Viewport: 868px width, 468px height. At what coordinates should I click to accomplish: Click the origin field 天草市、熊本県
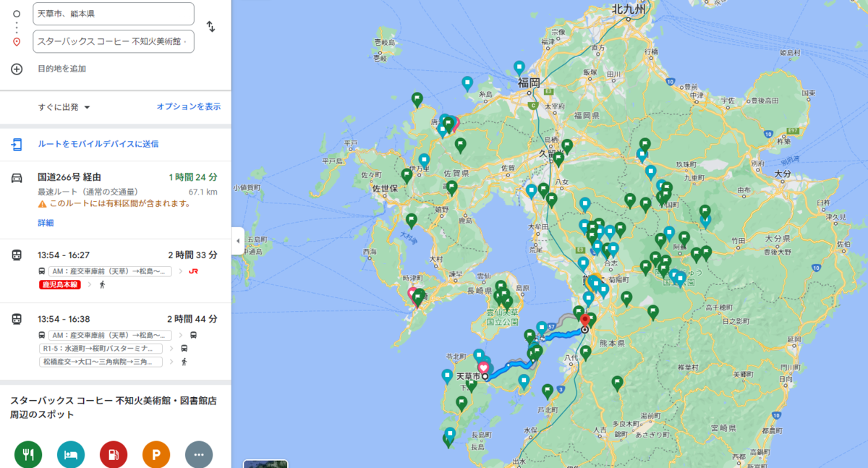pos(114,14)
